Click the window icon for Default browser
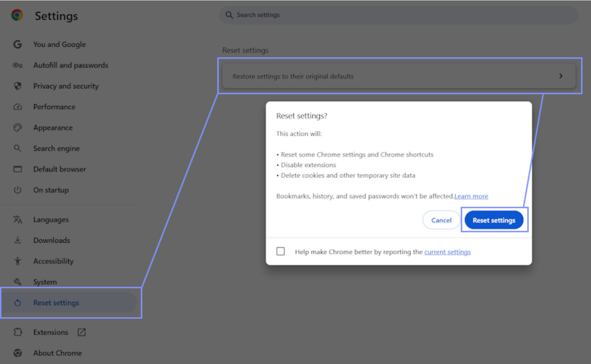 pos(18,169)
